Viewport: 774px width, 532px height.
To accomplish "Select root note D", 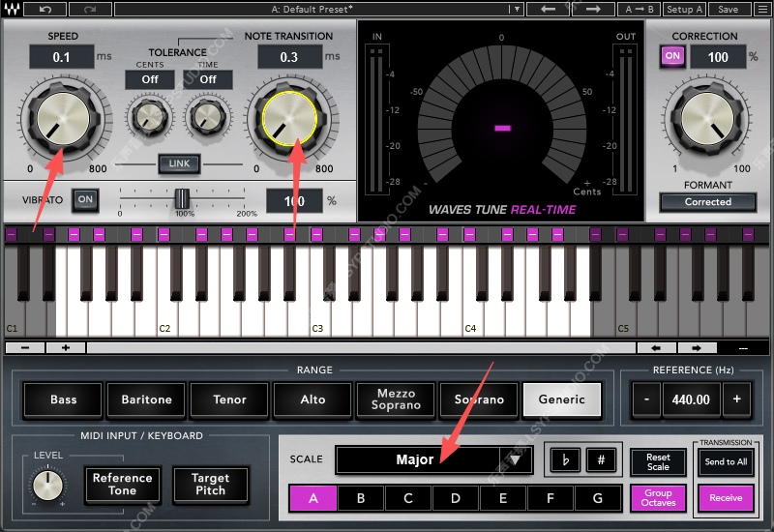I will tap(455, 498).
